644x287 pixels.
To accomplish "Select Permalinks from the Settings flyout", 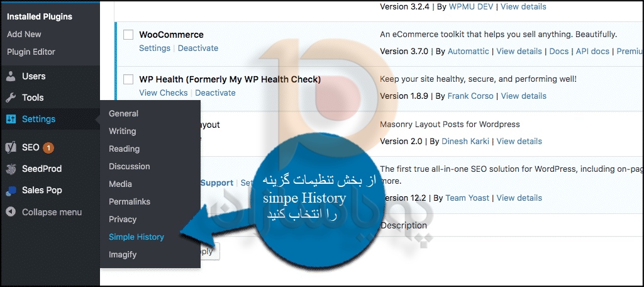I will point(130,201).
